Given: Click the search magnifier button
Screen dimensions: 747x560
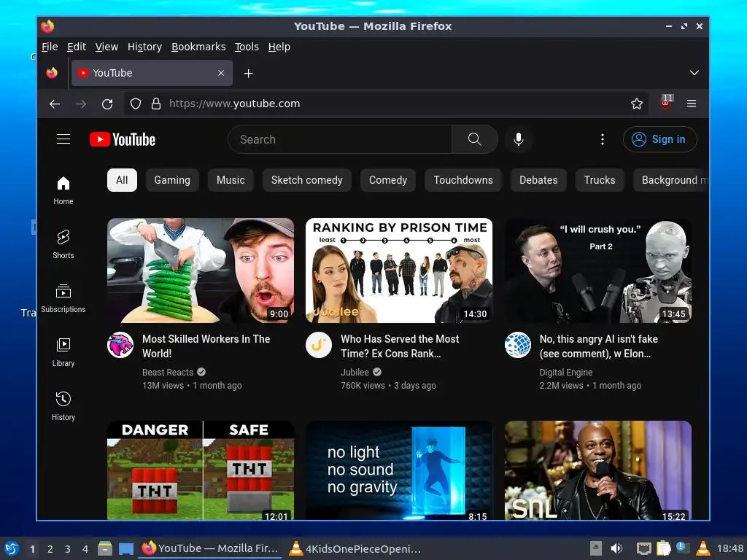Looking at the screenshot, I should [x=474, y=139].
